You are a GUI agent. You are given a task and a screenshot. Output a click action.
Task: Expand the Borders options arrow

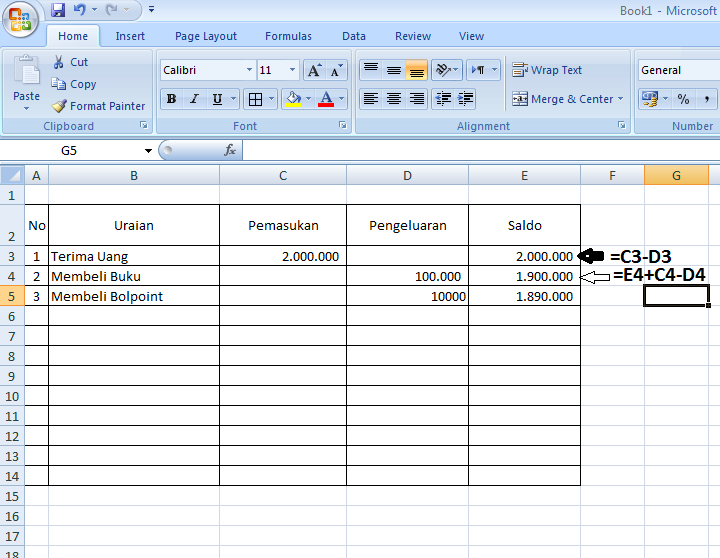tap(271, 99)
